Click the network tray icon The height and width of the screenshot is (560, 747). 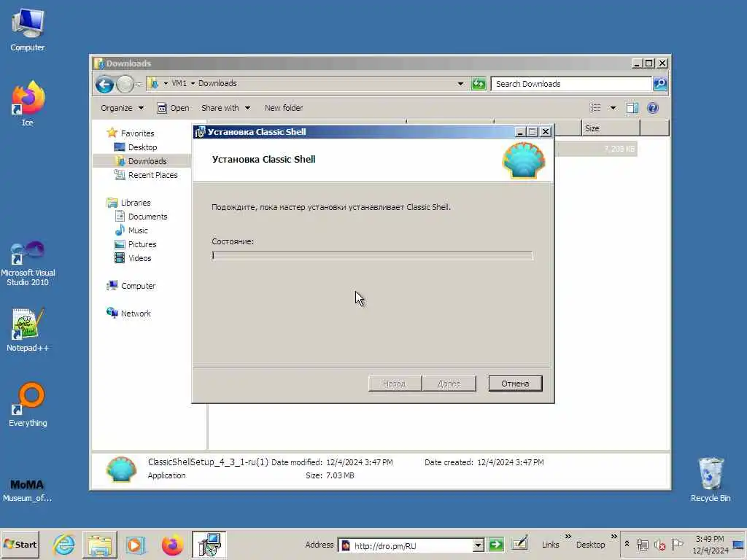643,545
